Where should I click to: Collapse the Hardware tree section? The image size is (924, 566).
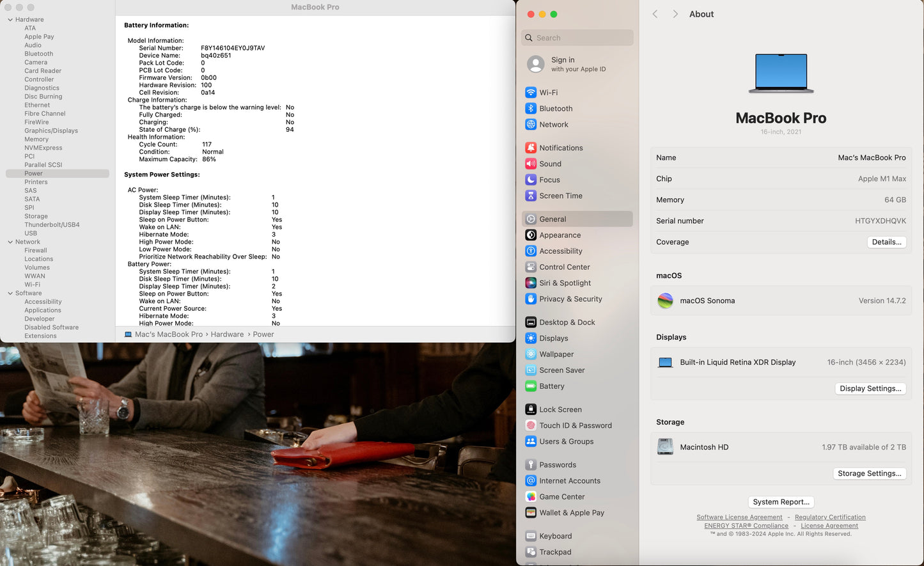(10, 20)
